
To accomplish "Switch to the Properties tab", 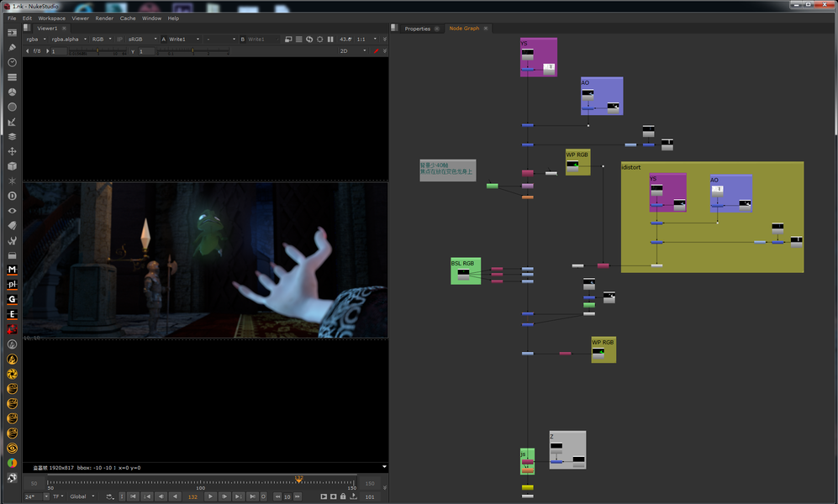I will click(x=418, y=29).
